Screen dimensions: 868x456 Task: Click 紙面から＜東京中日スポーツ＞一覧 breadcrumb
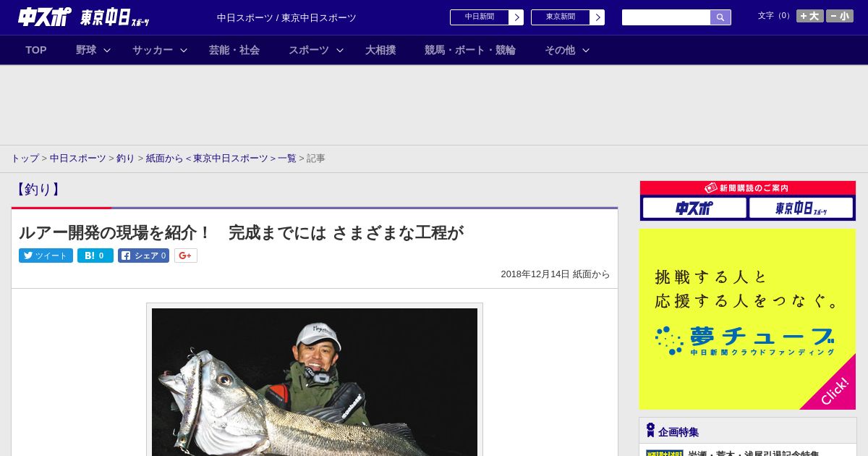[221, 158]
